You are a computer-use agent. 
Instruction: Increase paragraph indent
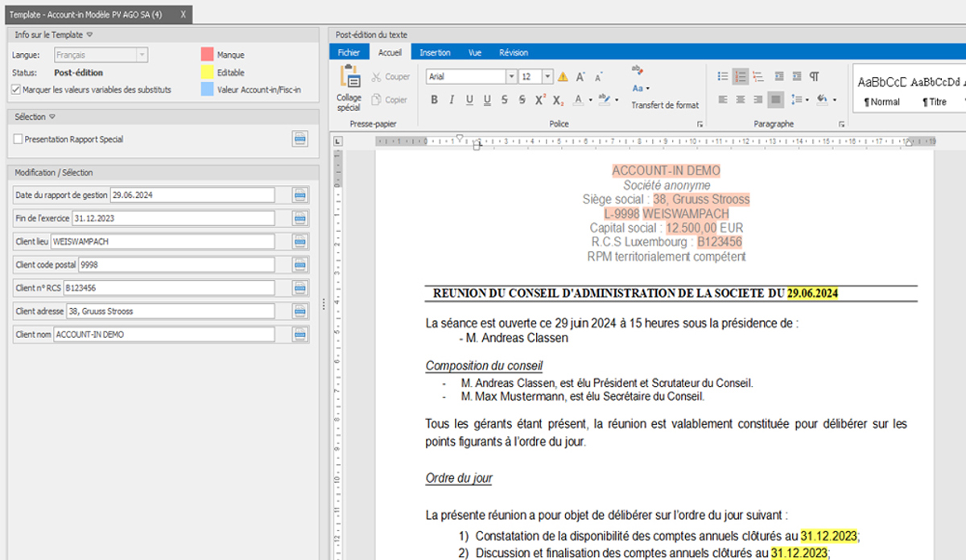pos(796,76)
